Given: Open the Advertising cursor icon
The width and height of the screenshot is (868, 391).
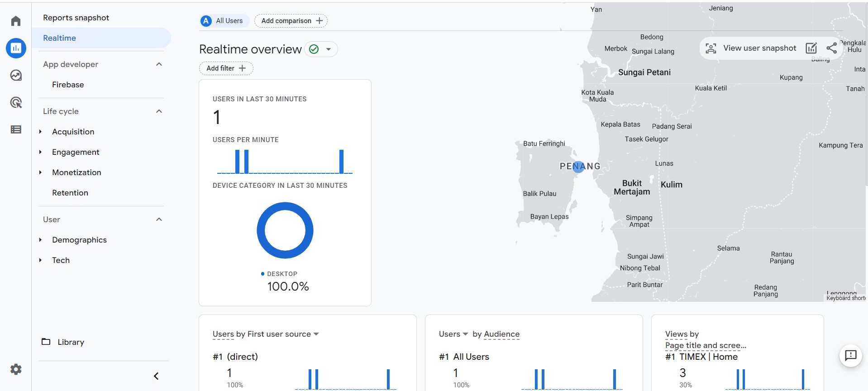Looking at the screenshot, I should point(16,102).
